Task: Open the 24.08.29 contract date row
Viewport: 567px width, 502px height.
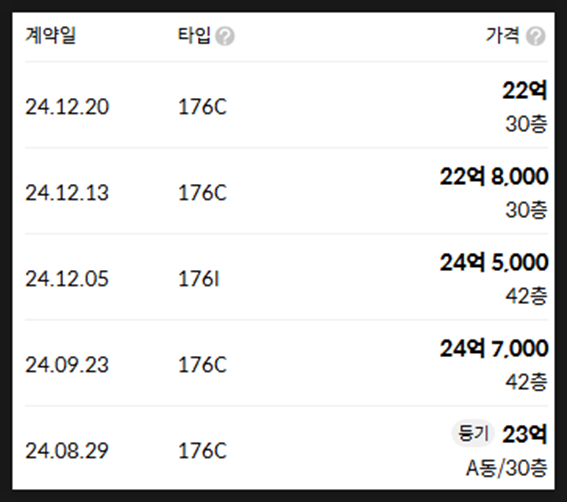Action: click(286, 448)
